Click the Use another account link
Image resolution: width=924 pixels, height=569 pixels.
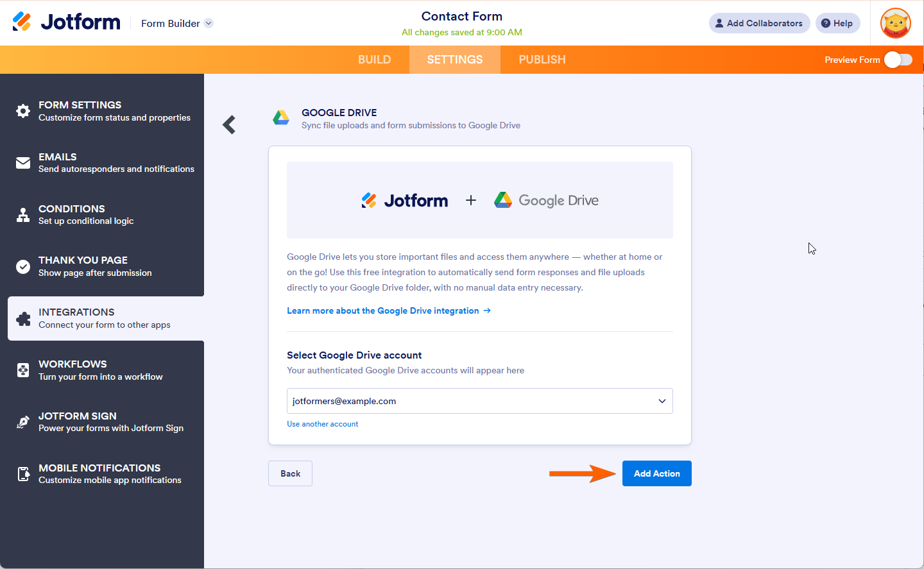[322, 424]
